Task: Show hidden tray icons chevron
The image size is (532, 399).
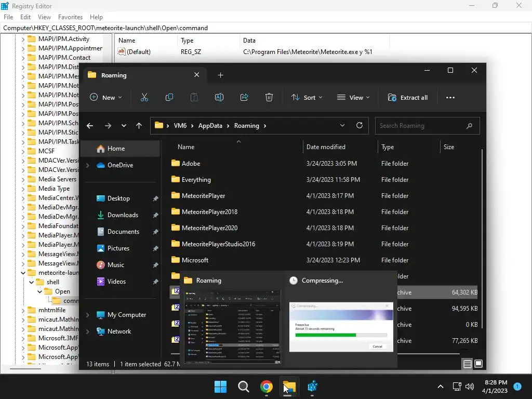Action: [x=441, y=387]
